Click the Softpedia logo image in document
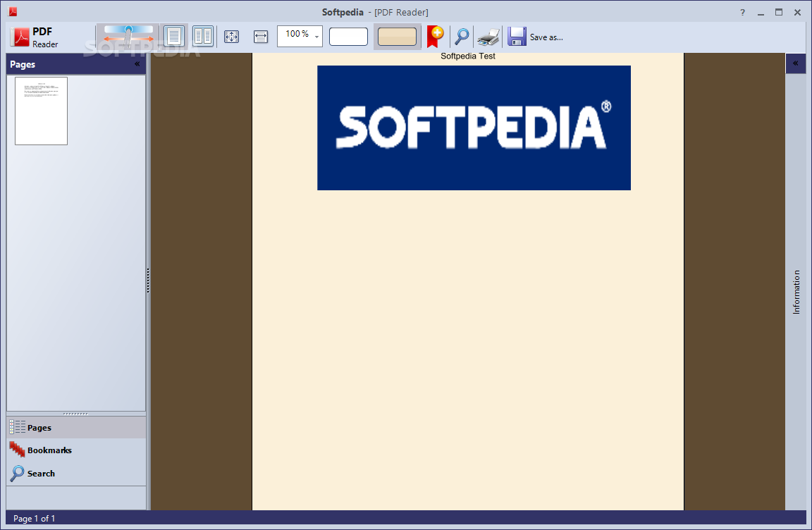The width and height of the screenshot is (812, 530). pos(474,128)
